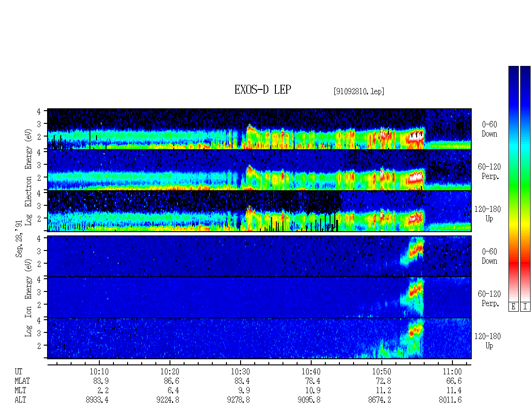
Task: Click the "I" box under the color bar
Action: click(x=525, y=307)
